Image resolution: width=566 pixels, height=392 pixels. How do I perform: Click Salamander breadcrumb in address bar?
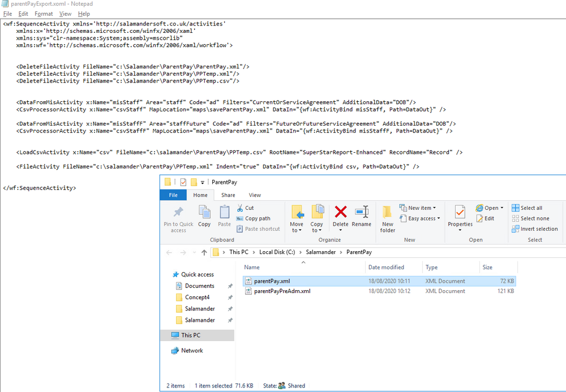(320, 252)
